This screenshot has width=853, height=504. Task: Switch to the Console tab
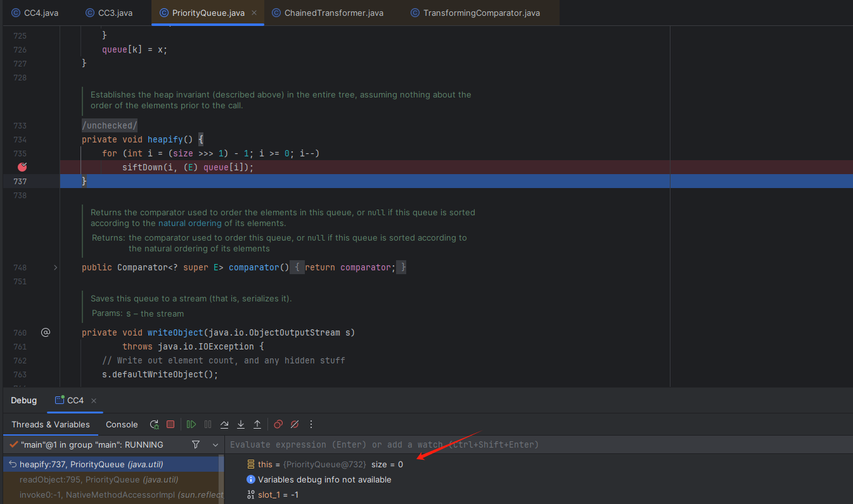pos(122,424)
